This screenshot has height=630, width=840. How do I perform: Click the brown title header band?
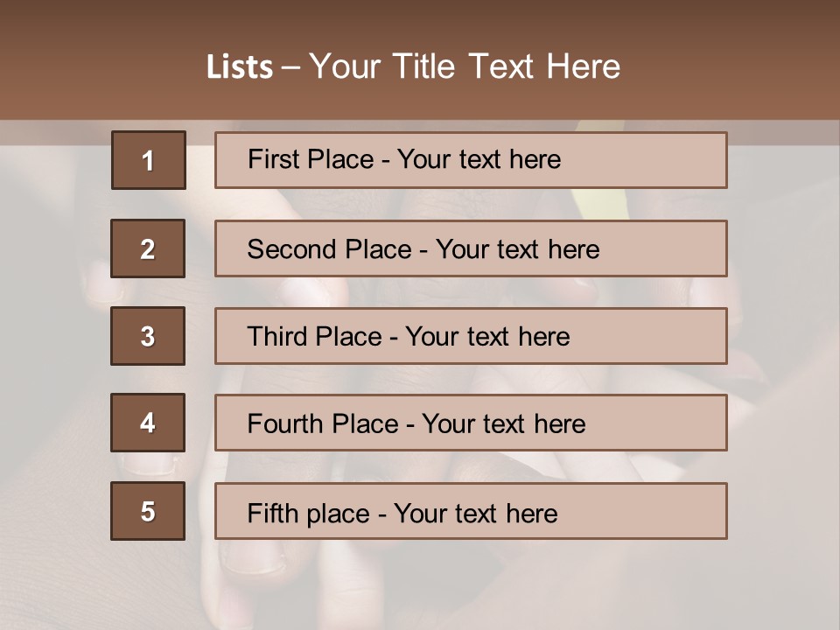tap(420, 60)
